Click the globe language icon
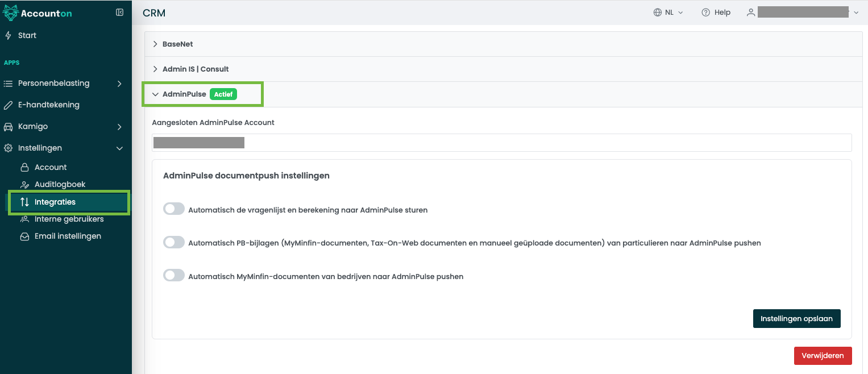868x374 pixels. (658, 13)
